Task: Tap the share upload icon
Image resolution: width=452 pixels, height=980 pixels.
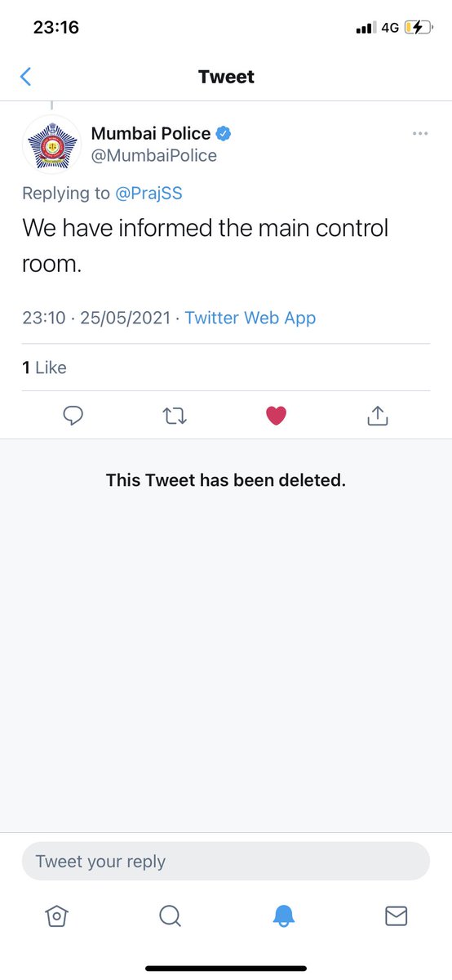Action: 377,416
